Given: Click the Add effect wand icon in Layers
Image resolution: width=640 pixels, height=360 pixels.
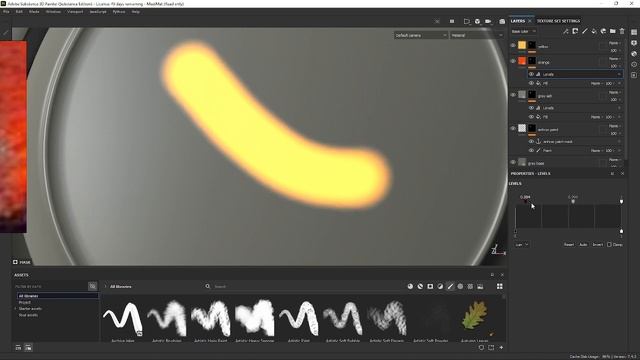Looking at the screenshot, I should coord(565,31).
